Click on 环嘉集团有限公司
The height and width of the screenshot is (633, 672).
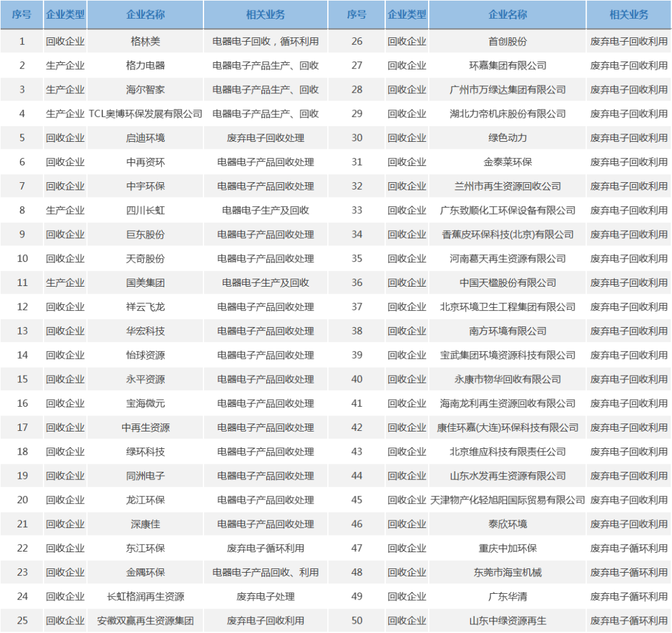point(508,65)
